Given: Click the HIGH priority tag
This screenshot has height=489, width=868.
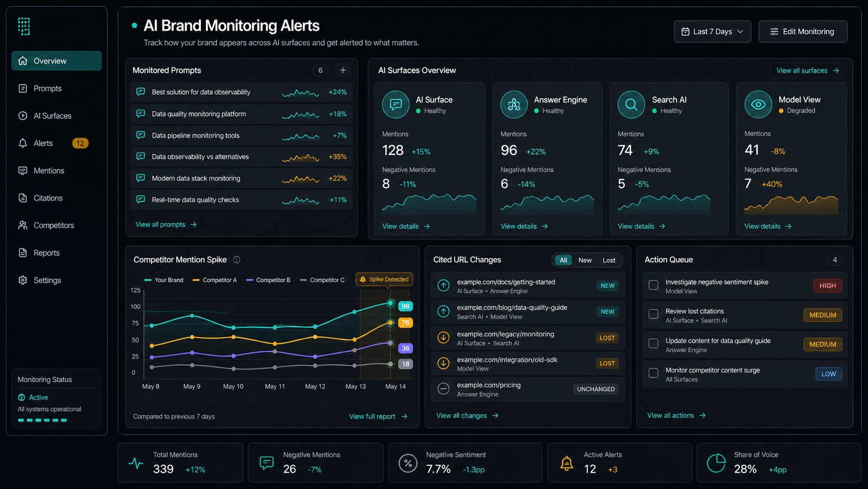Looking at the screenshot, I should pyautogui.click(x=828, y=285).
